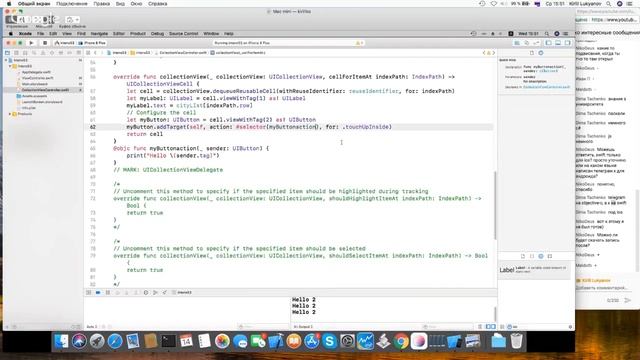Click the pause execution button in debug bar
The width and height of the screenshot is (640, 360).
(x=108, y=293)
